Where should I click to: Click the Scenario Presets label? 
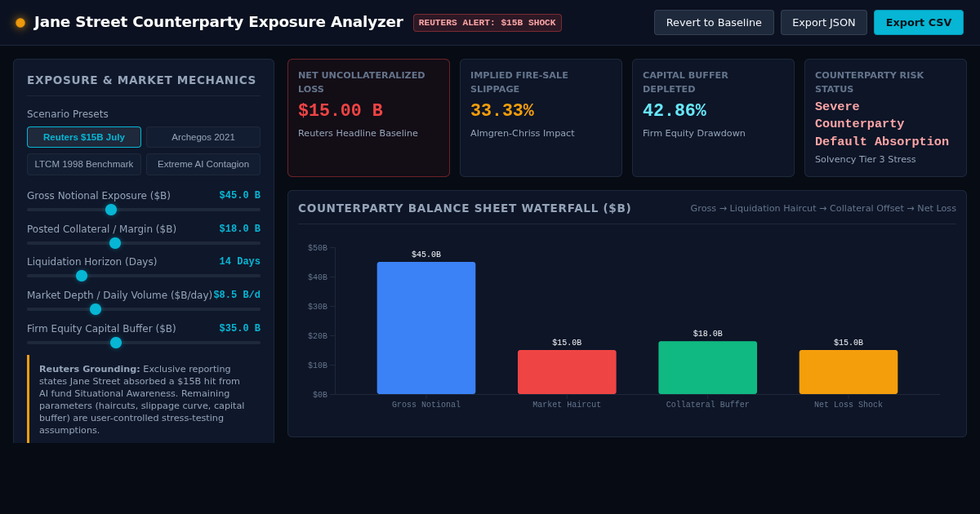[68, 114]
